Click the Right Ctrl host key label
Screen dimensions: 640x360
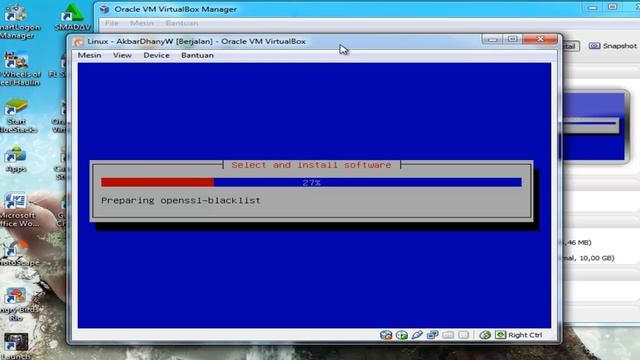click(525, 335)
